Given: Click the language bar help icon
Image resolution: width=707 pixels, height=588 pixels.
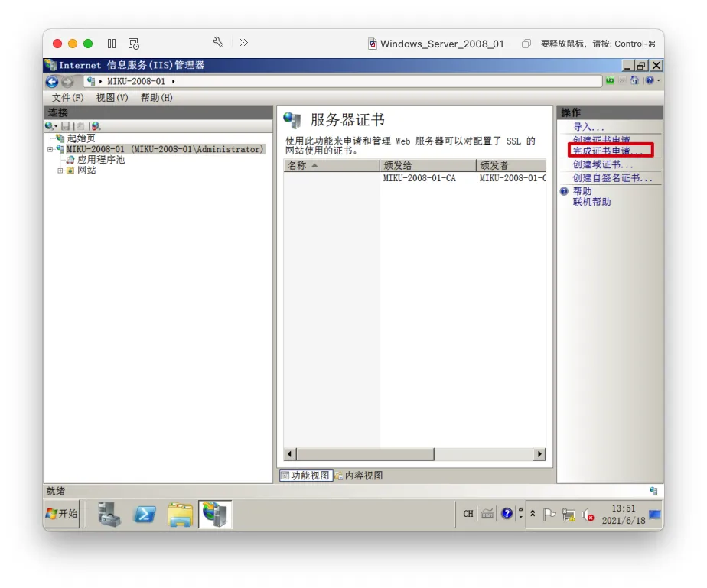Looking at the screenshot, I should (x=507, y=514).
